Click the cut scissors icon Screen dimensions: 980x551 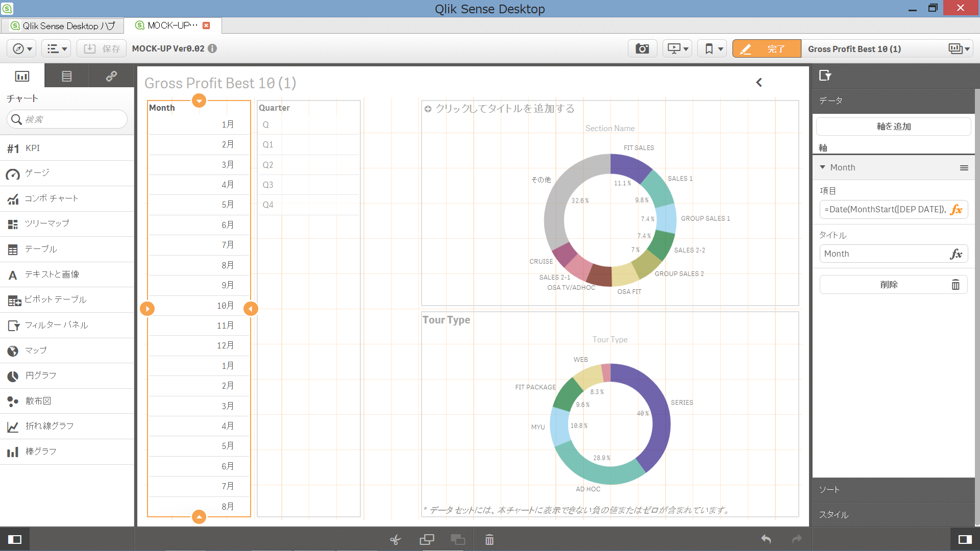[x=396, y=539]
